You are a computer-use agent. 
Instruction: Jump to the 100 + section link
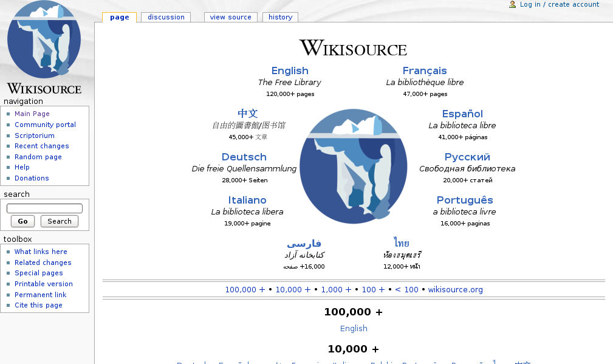pos(373,290)
